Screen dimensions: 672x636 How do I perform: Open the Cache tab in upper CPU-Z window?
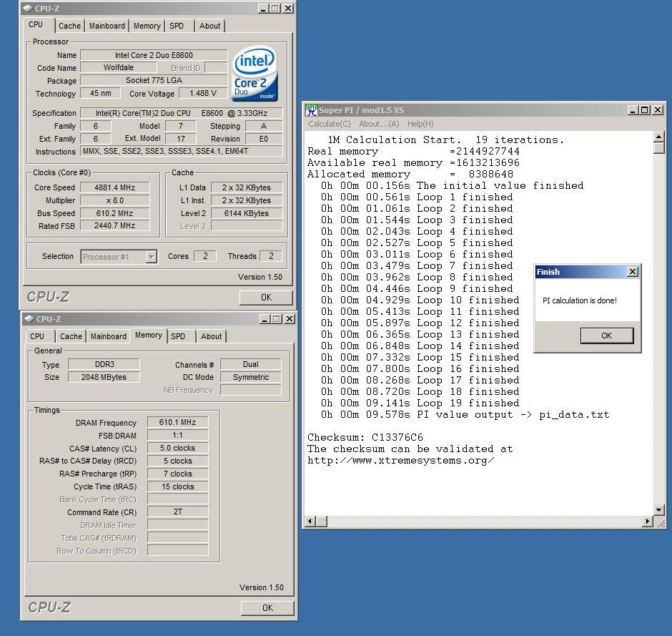pos(69,26)
